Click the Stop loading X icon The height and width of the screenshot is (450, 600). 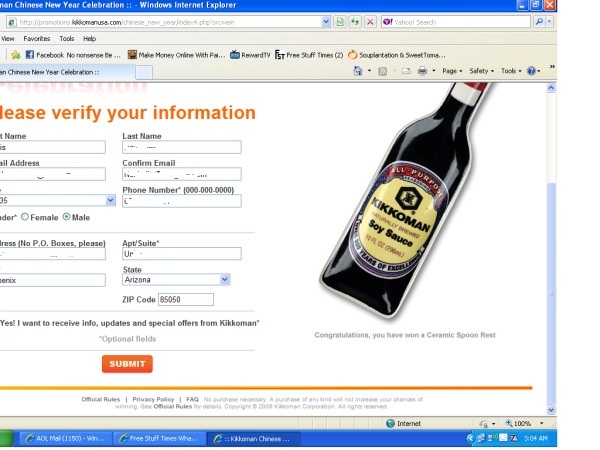coord(371,21)
